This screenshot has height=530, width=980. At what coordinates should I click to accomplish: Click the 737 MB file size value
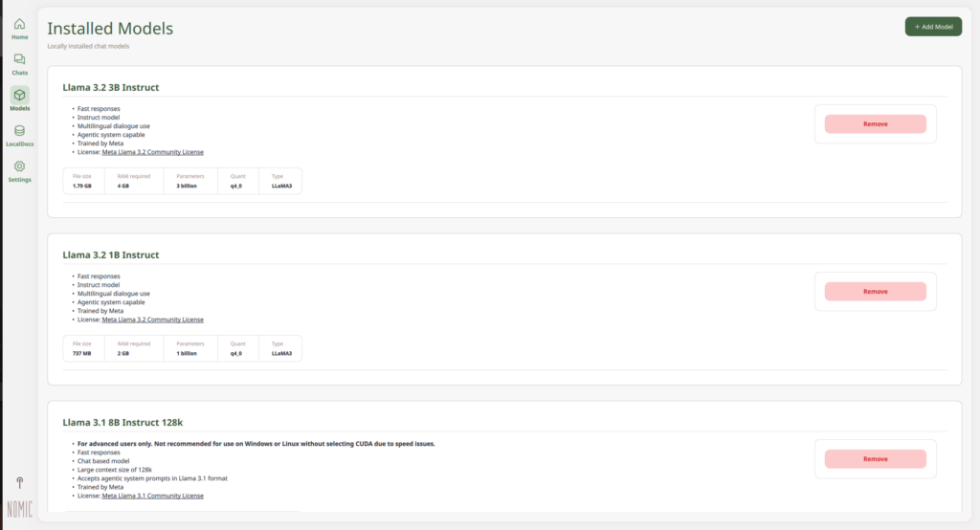(x=82, y=353)
